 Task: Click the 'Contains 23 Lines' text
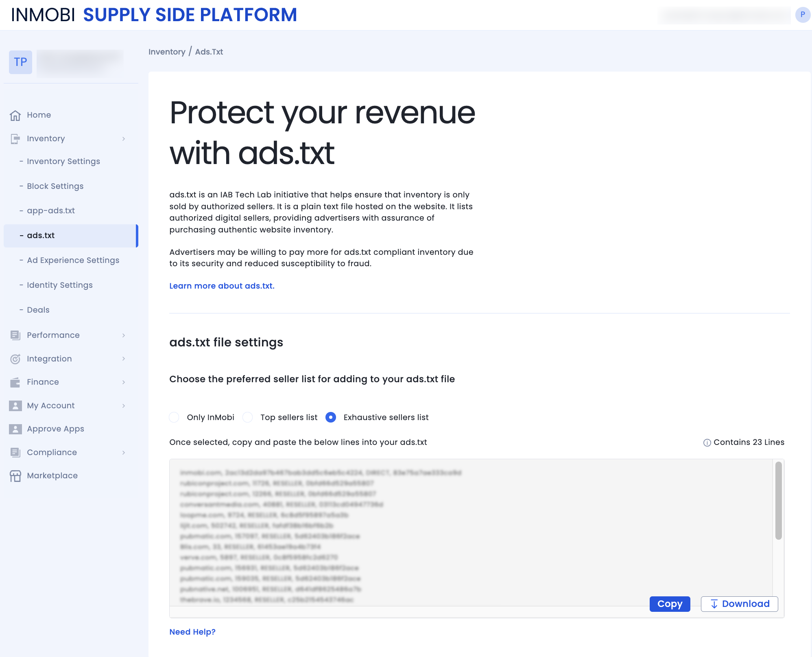(x=749, y=442)
